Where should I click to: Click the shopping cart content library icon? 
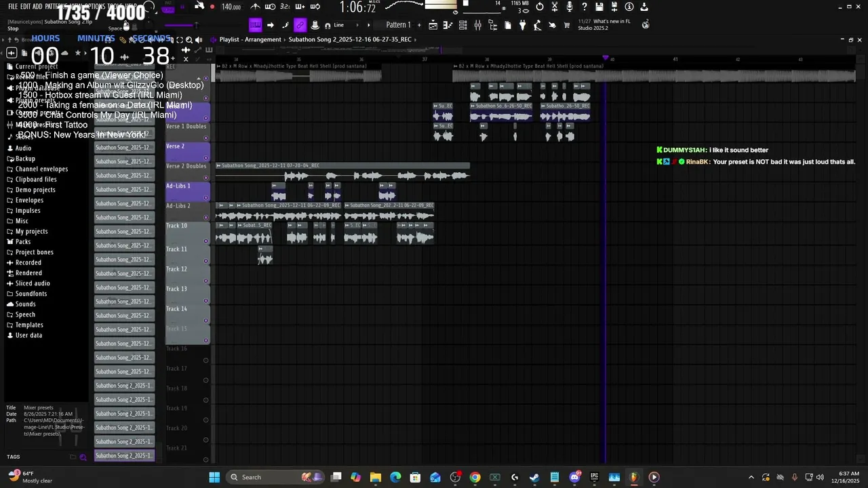(566, 25)
